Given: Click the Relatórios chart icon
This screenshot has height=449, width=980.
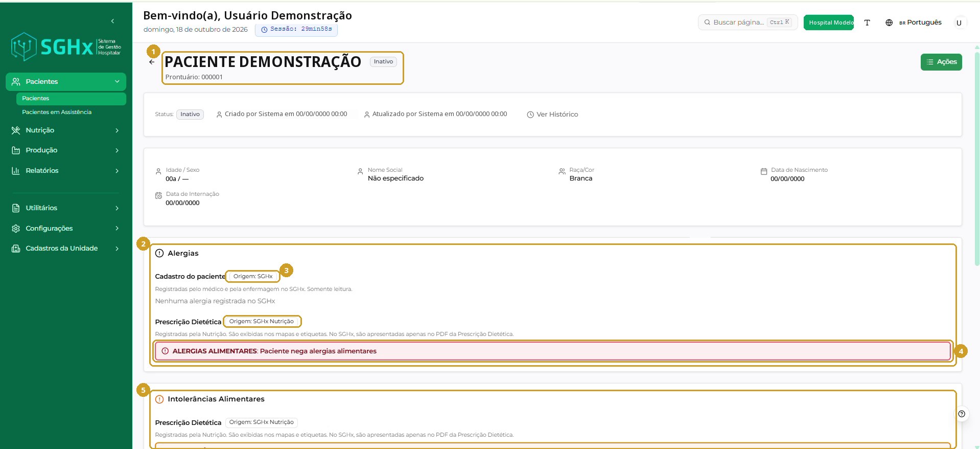Looking at the screenshot, I should tap(16, 171).
